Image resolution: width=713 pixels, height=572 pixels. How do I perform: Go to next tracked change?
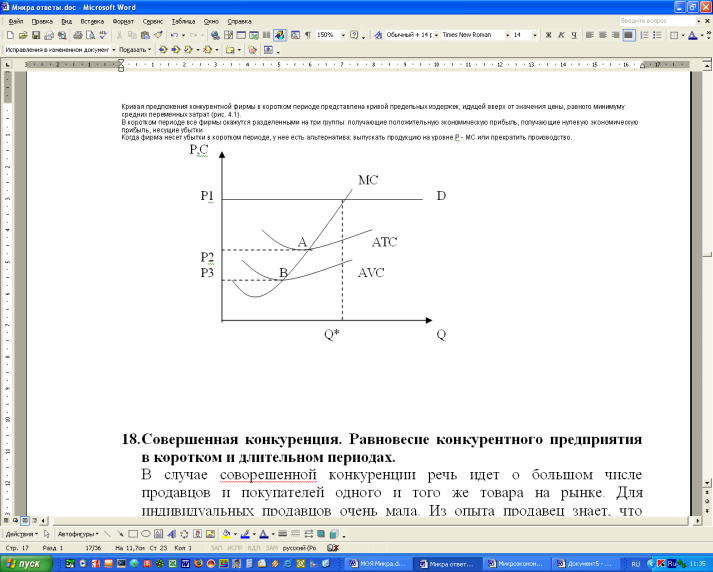point(176,50)
